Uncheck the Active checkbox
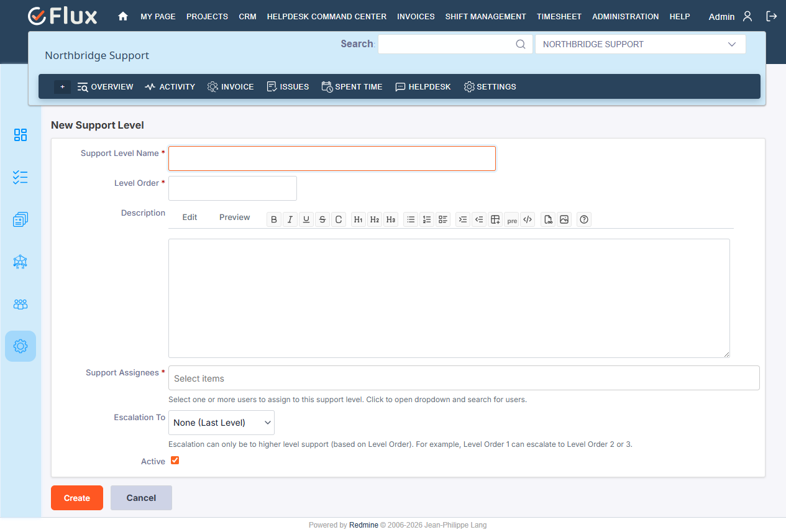786x532 pixels. point(175,461)
